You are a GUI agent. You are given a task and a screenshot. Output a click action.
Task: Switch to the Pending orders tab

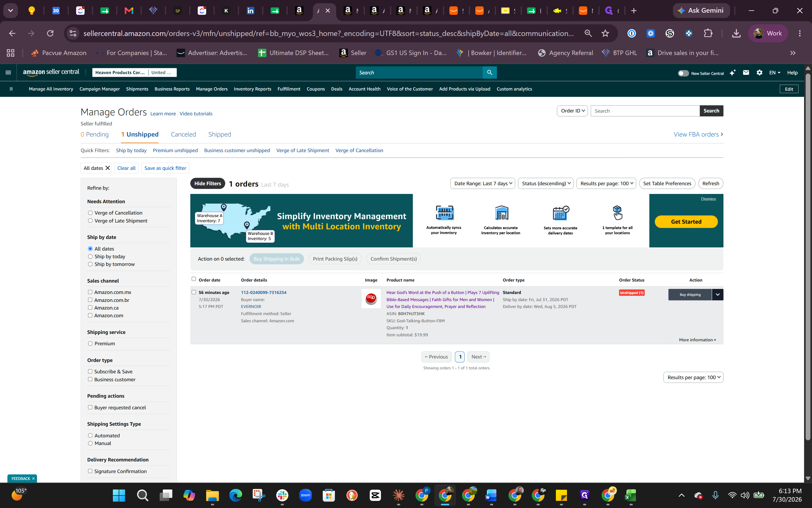95,134
